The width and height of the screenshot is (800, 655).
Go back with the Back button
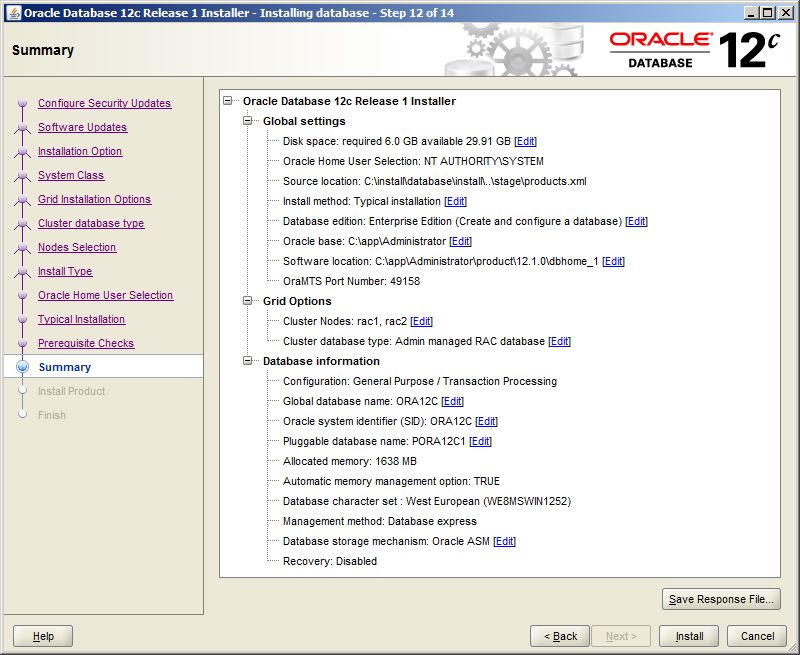point(560,636)
